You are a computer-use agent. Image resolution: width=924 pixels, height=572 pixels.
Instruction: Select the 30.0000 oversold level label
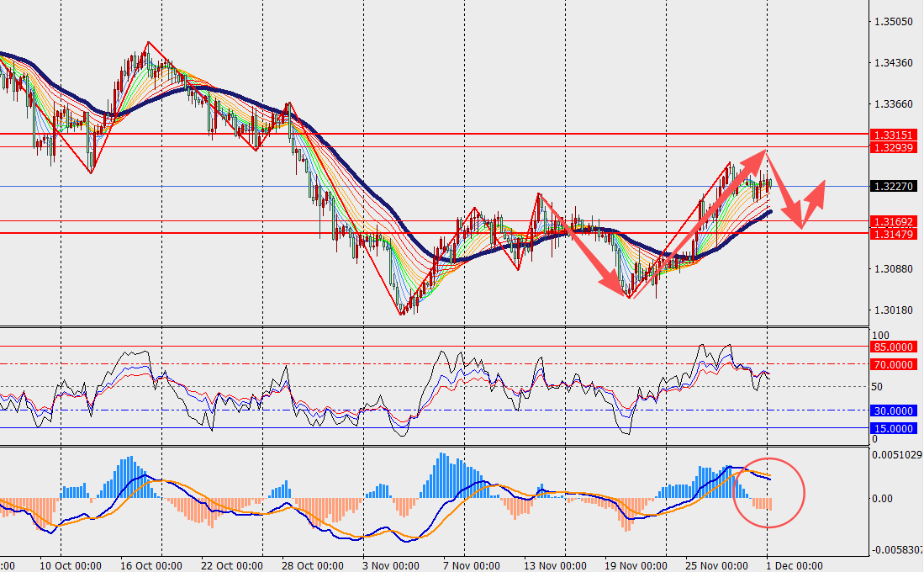tap(894, 410)
